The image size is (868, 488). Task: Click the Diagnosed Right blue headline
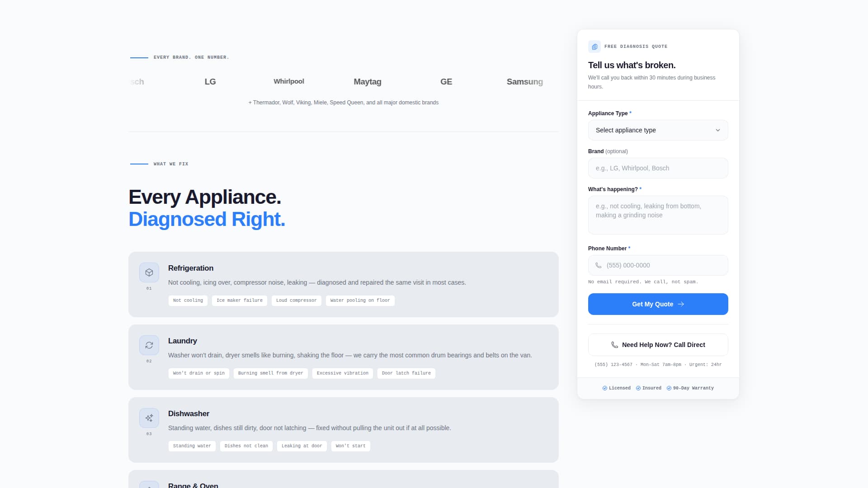(207, 219)
